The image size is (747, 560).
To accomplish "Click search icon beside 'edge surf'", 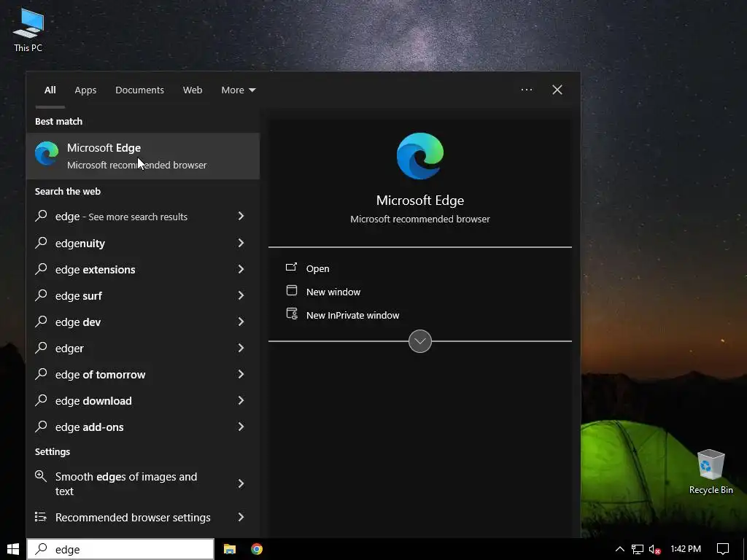I will tap(42, 295).
